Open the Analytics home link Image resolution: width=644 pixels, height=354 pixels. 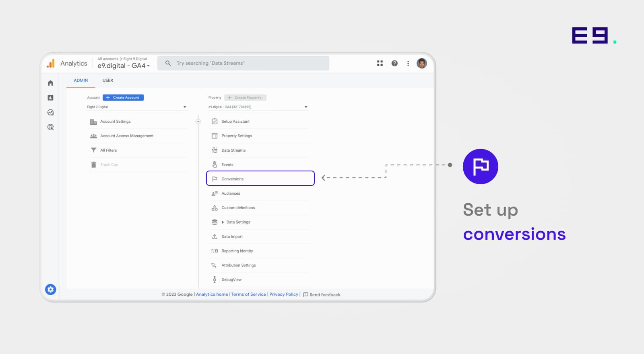click(212, 294)
